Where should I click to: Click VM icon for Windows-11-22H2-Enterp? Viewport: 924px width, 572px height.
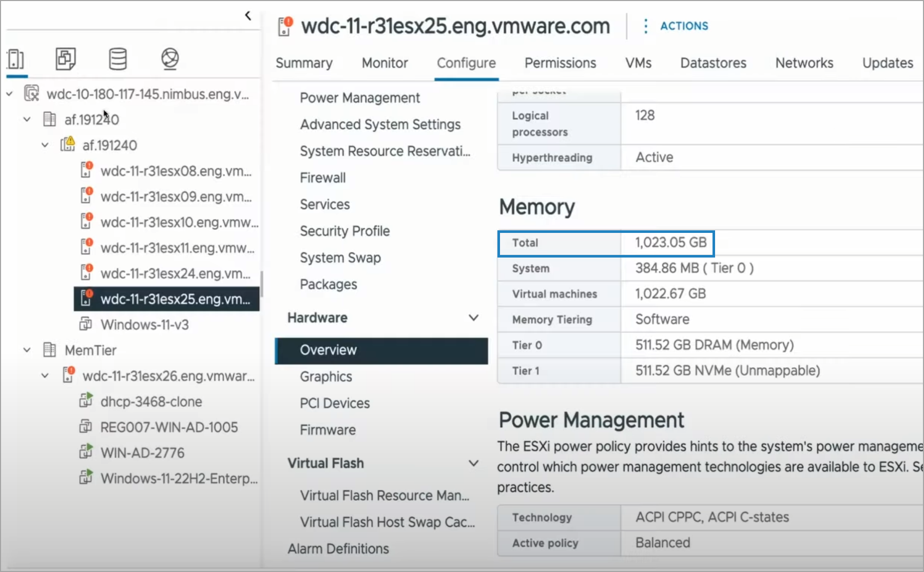(x=86, y=478)
